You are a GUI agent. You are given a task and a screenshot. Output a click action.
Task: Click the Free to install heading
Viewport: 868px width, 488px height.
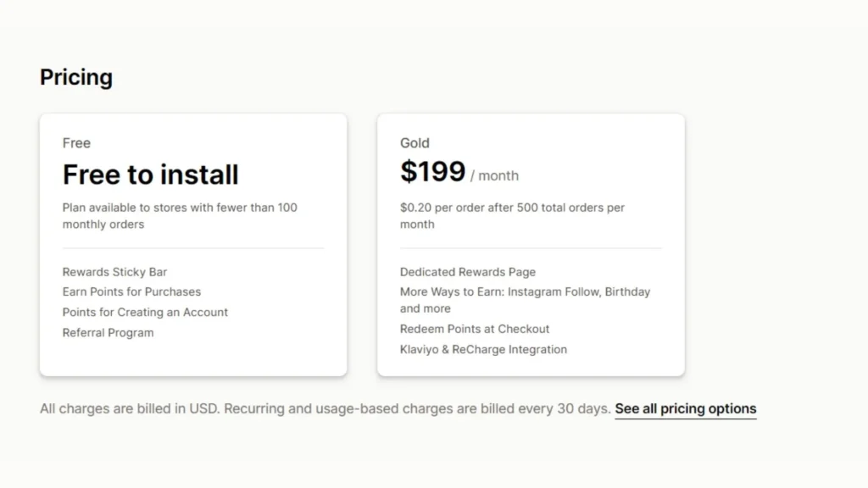tap(150, 175)
